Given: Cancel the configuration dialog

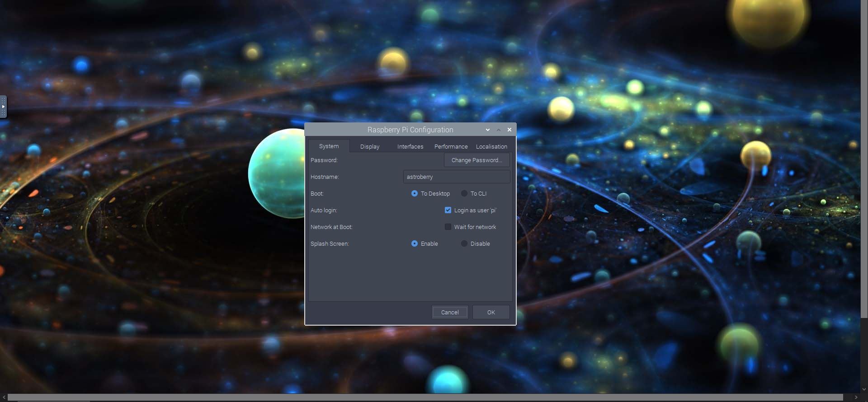Looking at the screenshot, I should 450,312.
